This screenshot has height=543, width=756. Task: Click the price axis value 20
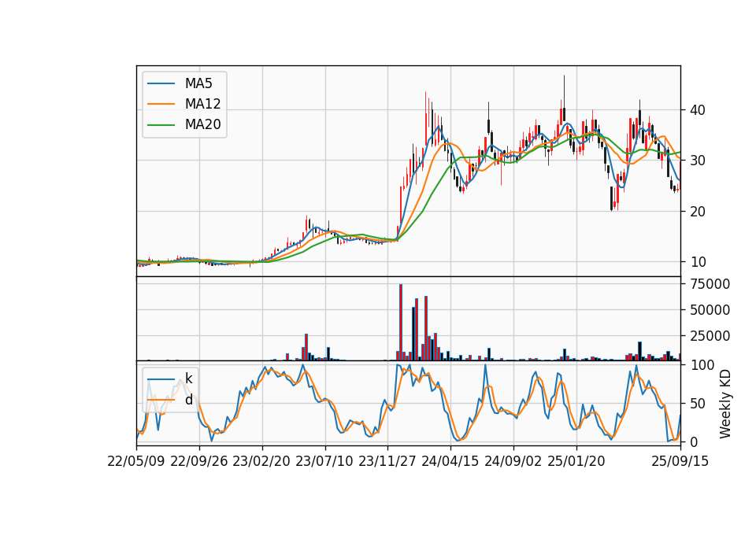point(698,211)
